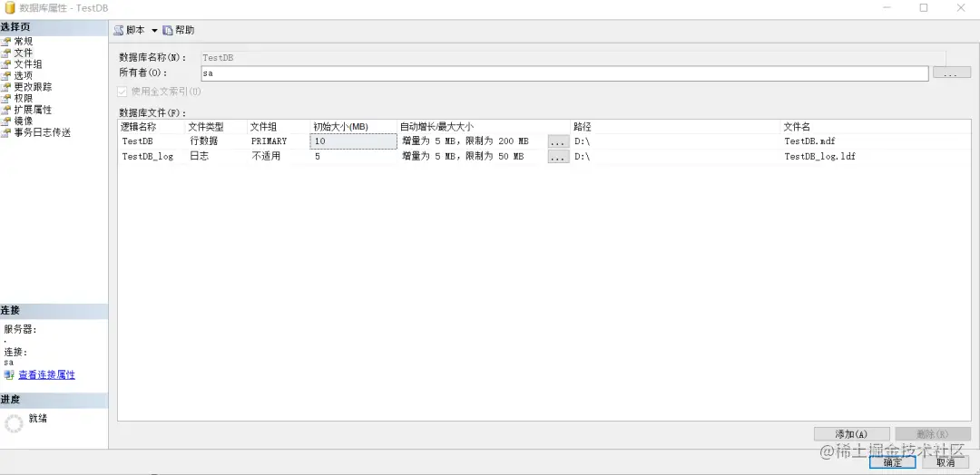Click the 限制为 200 MB autogrowth cell
The image size is (980, 475).
472,141
